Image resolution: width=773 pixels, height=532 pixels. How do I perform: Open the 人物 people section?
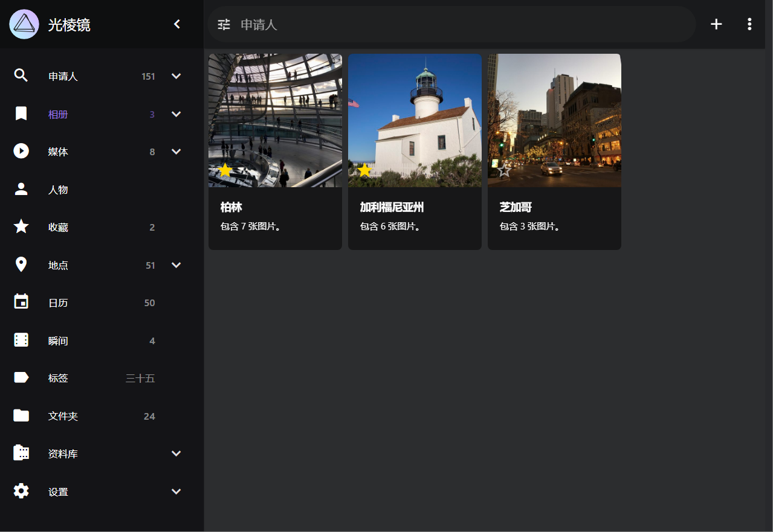click(58, 190)
